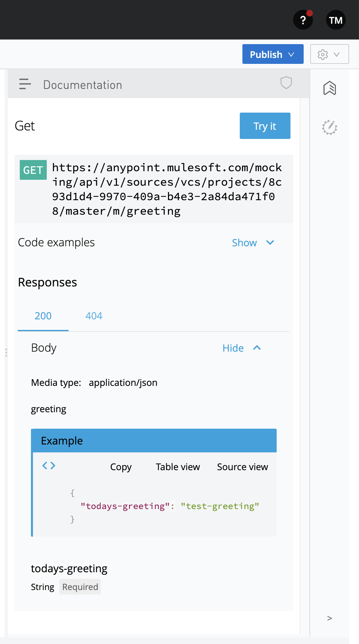Click the left panel resize handle
The width and height of the screenshot is (359, 644).
click(x=6, y=353)
